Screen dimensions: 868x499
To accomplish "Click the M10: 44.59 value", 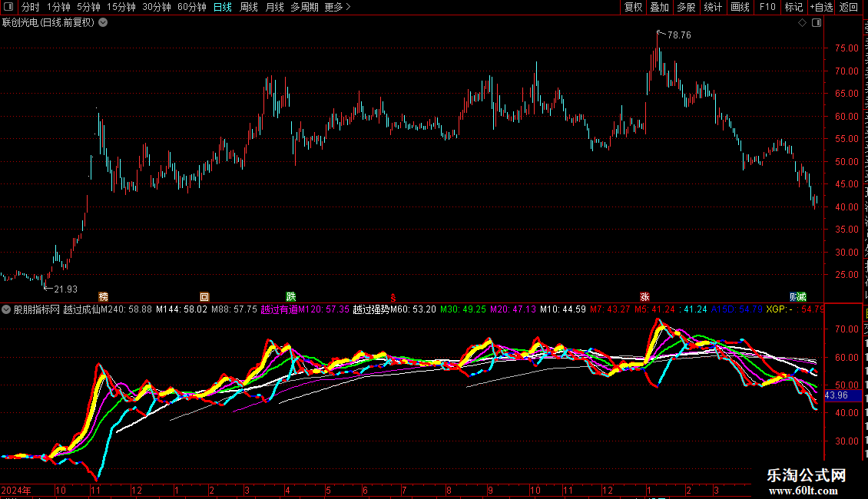I will 563,309.
